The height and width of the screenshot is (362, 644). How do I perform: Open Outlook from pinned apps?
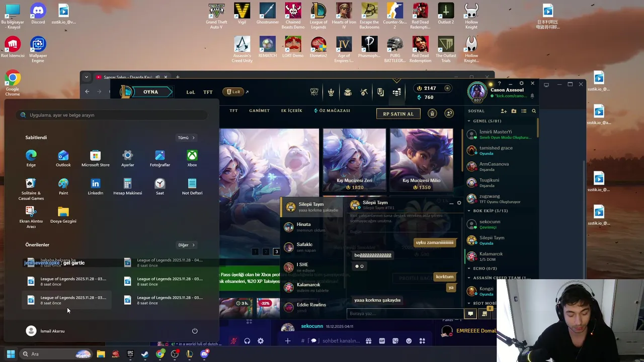tap(63, 158)
